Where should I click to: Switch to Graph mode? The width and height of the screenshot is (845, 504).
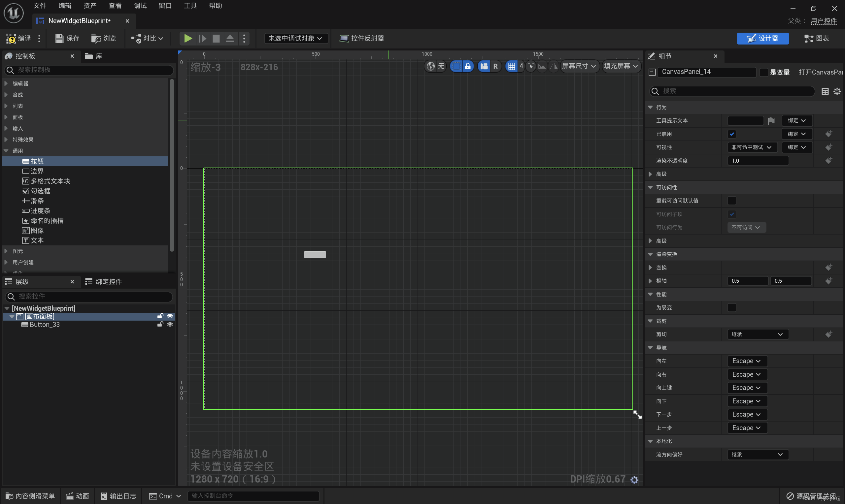point(817,38)
